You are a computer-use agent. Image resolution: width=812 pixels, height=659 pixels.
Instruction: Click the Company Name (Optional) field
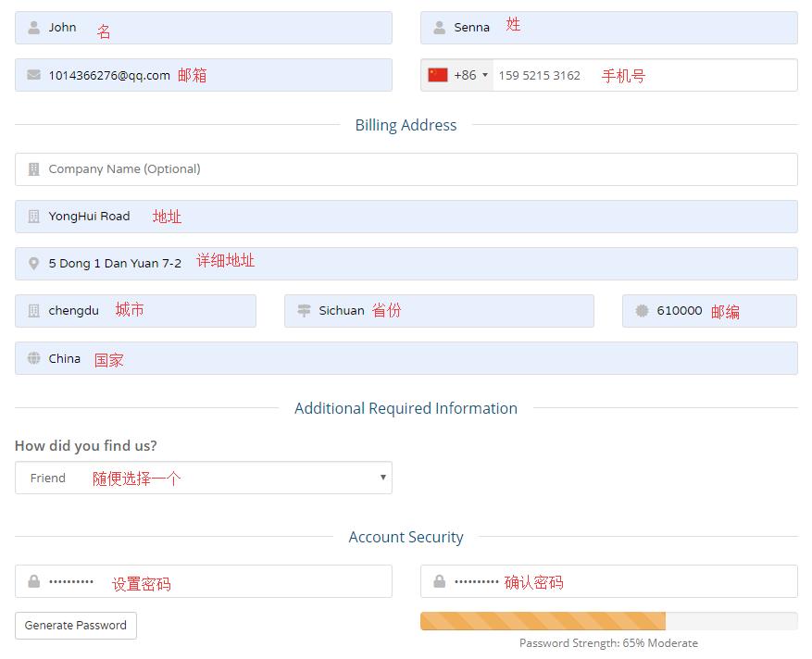(406, 169)
